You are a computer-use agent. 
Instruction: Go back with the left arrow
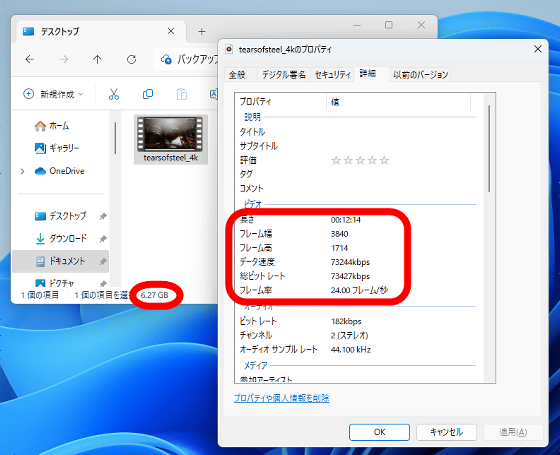(30, 59)
